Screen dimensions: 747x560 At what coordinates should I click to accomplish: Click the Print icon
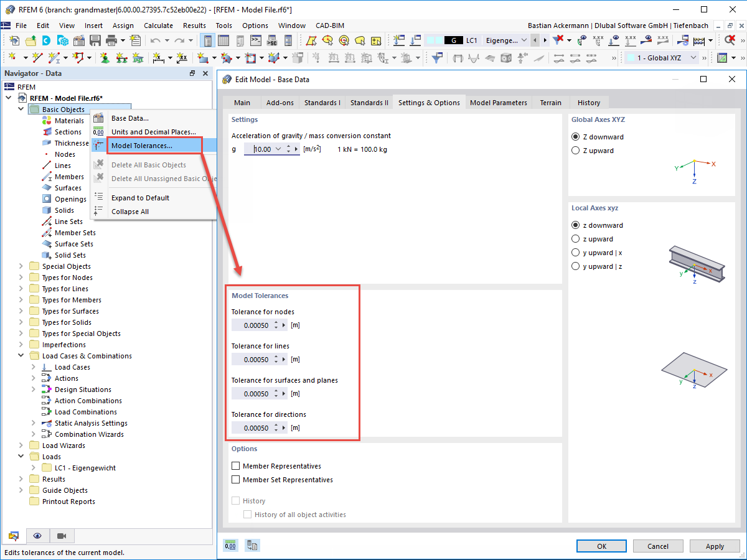111,40
